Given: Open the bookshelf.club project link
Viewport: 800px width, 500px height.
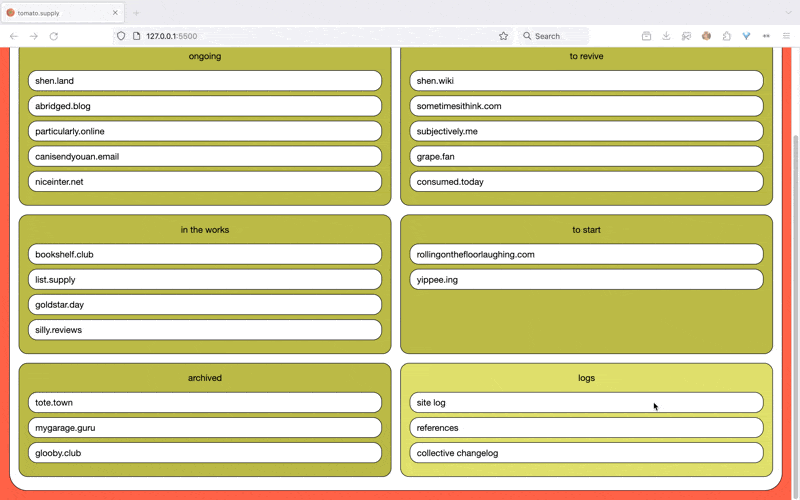Looking at the screenshot, I should tap(205, 255).
